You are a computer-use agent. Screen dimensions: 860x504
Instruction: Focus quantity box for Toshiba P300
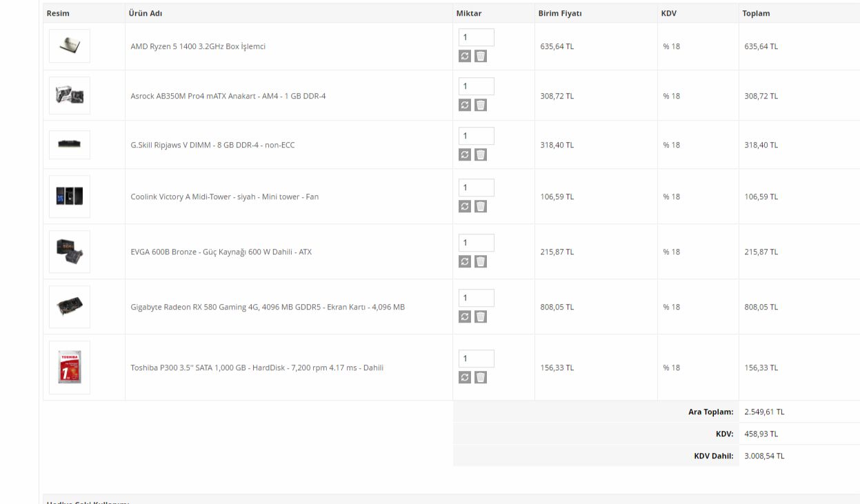coord(476,359)
